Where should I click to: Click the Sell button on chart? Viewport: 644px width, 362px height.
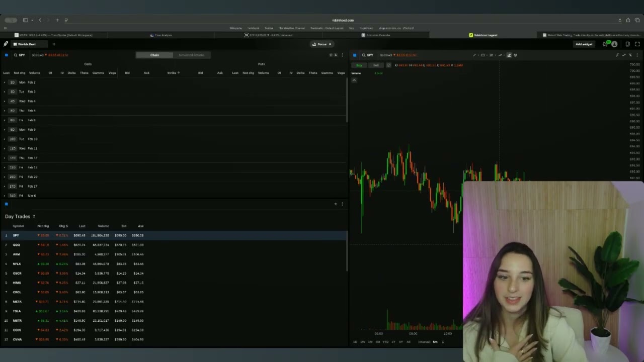[x=376, y=65]
